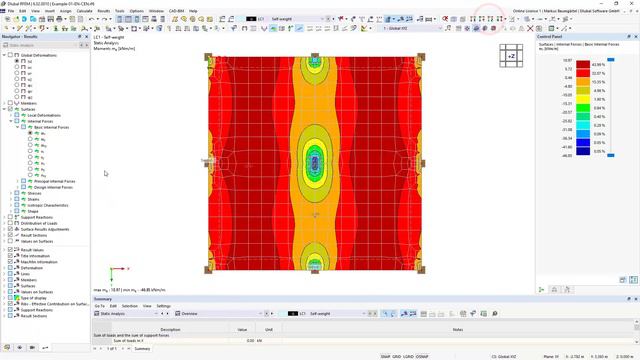The image size is (640, 360).
Task: Toggle SNAP in the status bar
Action: coord(385,356)
